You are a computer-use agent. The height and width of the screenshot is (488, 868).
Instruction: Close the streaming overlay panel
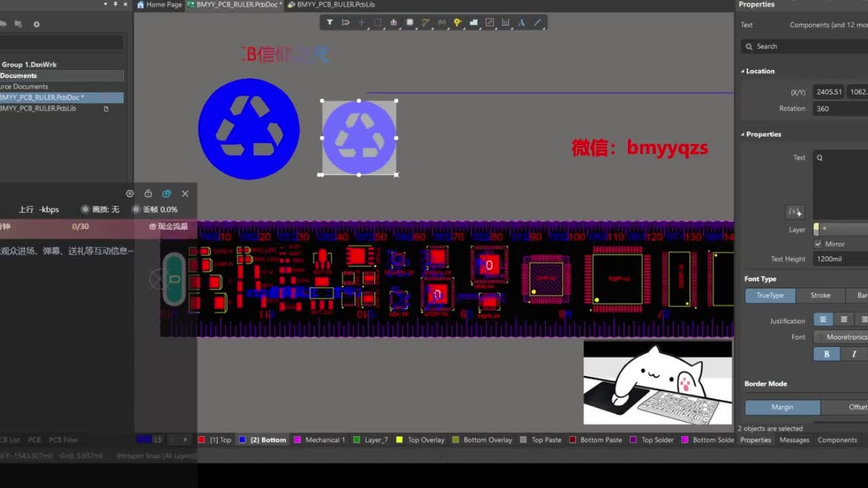pos(185,193)
